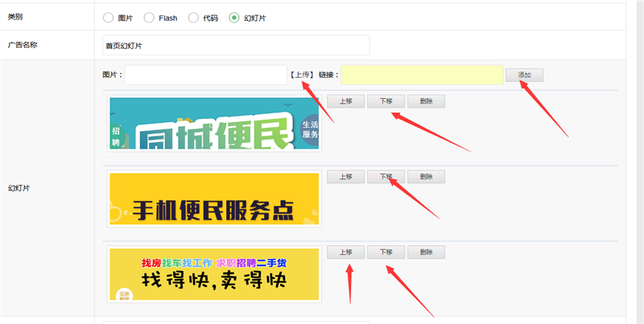Delete the 找得快,卖得快 slide
The image size is (644, 324).
[426, 252]
